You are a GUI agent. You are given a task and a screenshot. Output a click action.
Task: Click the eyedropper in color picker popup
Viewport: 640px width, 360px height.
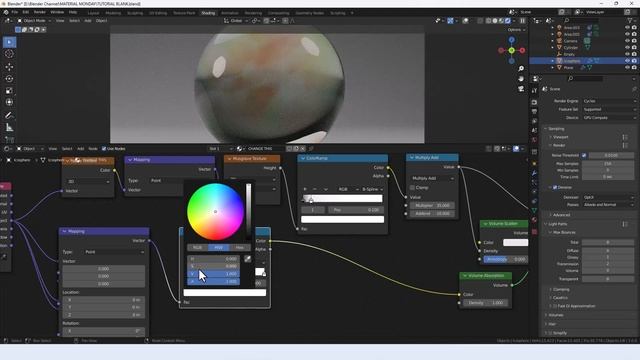[x=247, y=259]
